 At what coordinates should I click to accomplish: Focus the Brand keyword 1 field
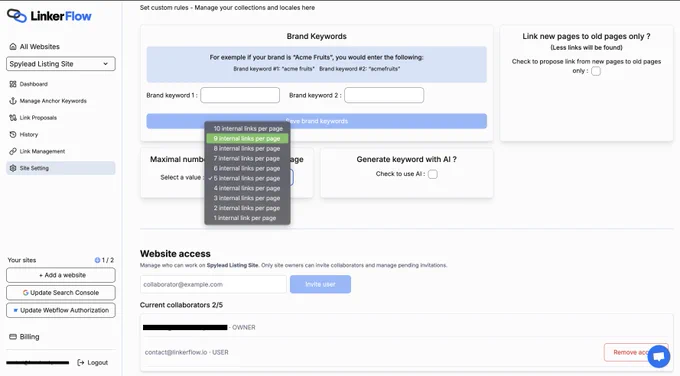click(x=240, y=95)
